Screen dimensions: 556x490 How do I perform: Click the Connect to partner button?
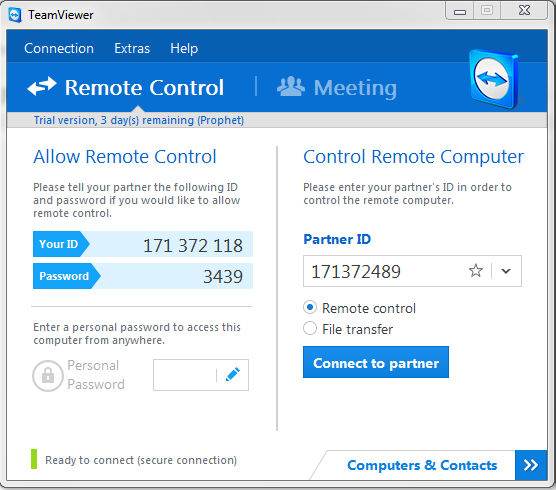(376, 362)
